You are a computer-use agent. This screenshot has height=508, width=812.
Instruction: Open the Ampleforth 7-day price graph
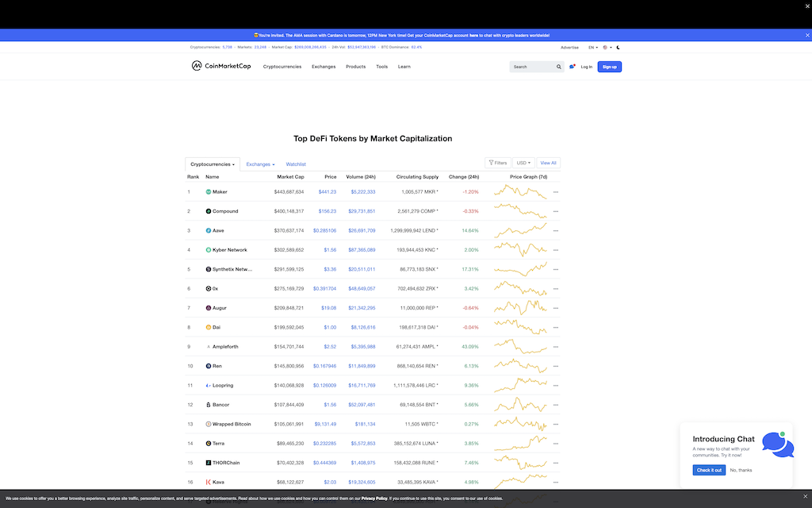pos(520,346)
